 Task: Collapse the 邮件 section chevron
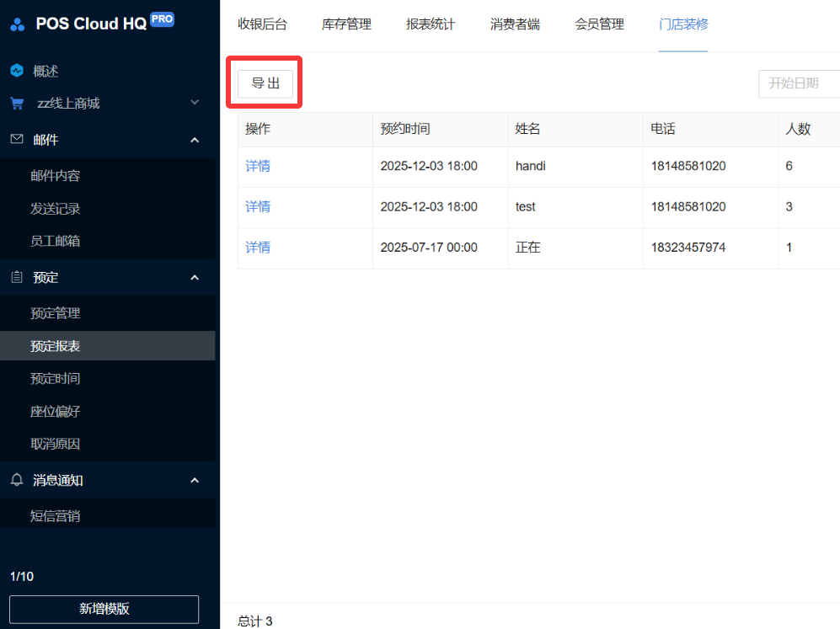tap(195, 140)
